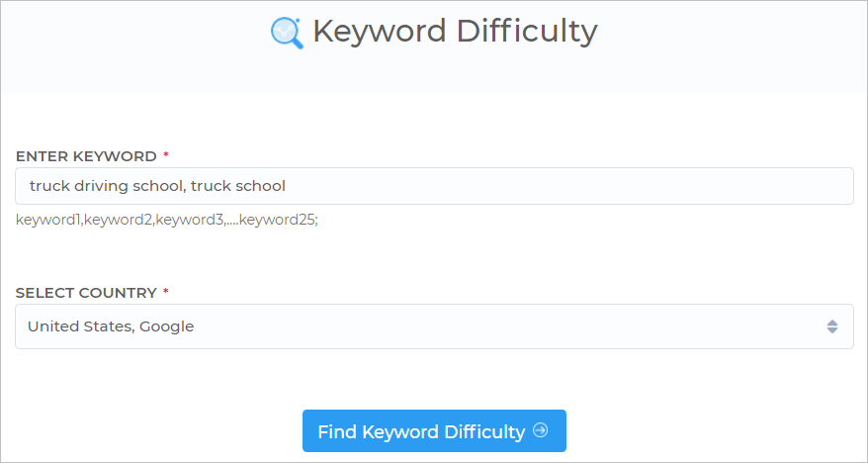Click the red asterisk beside ENTER KEYWORD

(165, 156)
